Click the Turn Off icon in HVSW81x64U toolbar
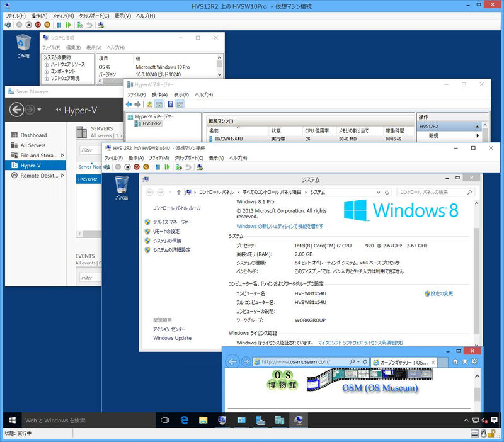The image size is (504, 442). [128, 167]
